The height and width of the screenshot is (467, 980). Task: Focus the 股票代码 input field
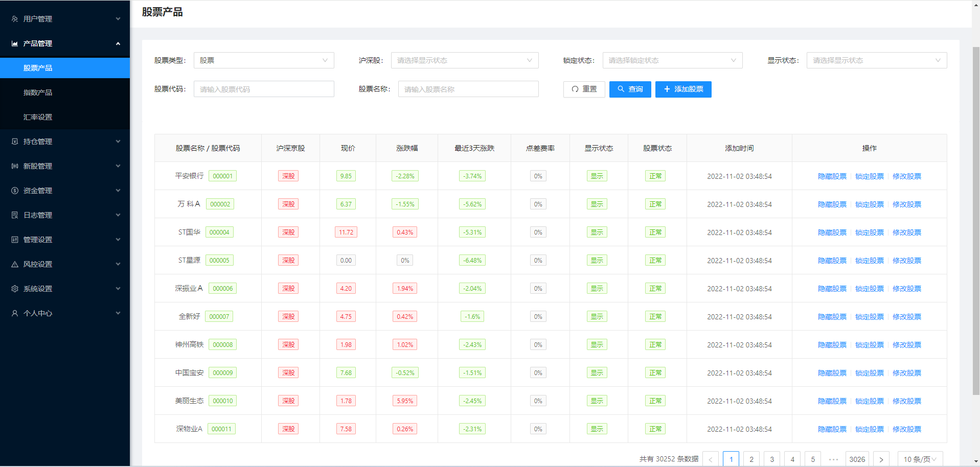(264, 89)
